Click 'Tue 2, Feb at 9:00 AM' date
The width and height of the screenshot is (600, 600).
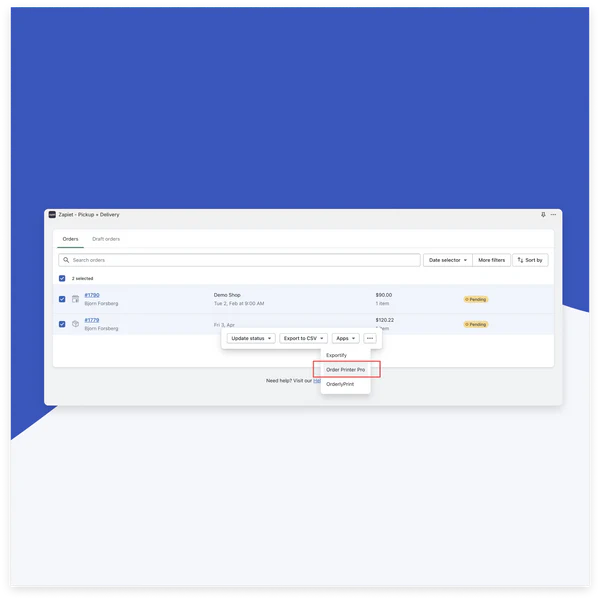(x=239, y=303)
